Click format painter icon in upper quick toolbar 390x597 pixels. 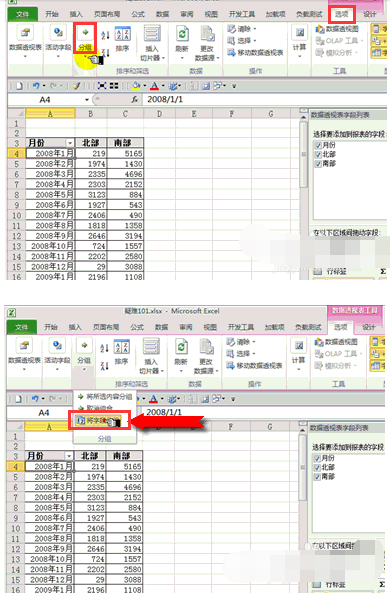[x=76, y=86]
